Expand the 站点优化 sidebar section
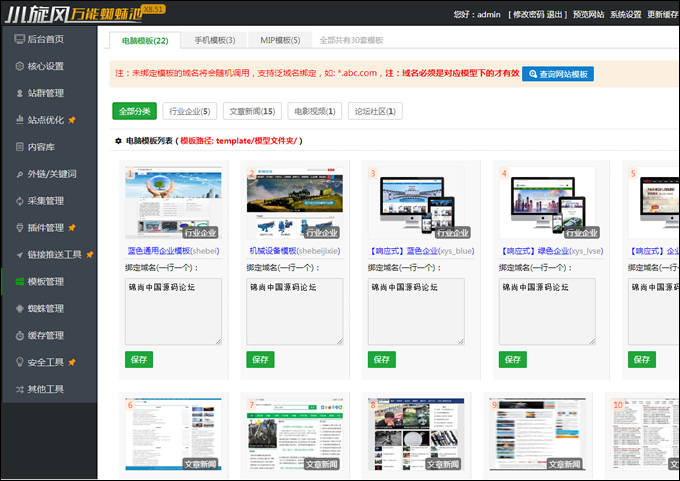The height and width of the screenshot is (481, 680). pos(46,120)
